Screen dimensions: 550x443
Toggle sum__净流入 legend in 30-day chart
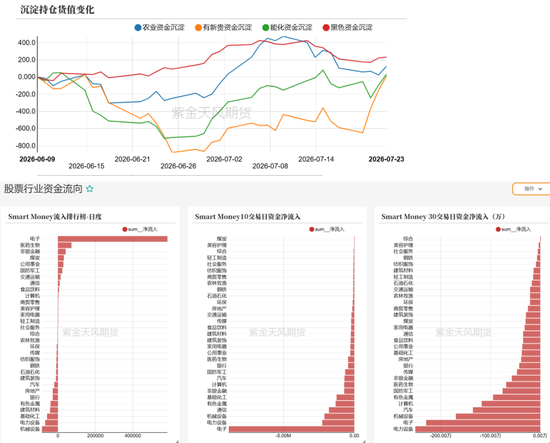513,229
